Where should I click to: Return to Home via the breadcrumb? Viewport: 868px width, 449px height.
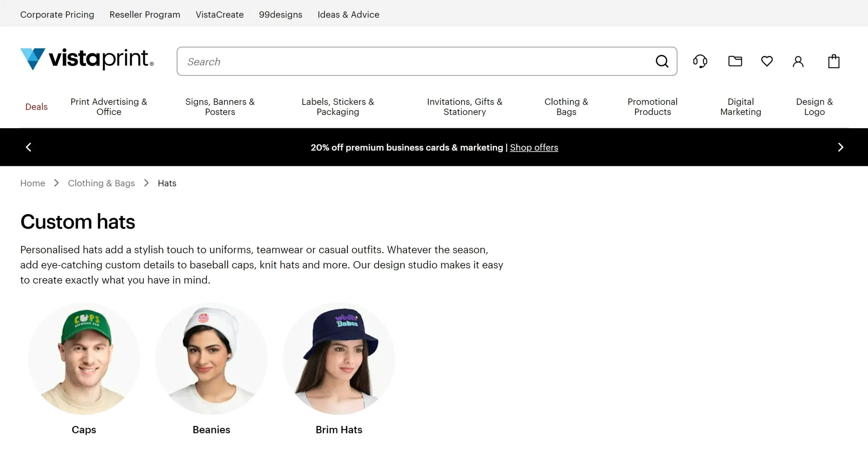pos(33,183)
